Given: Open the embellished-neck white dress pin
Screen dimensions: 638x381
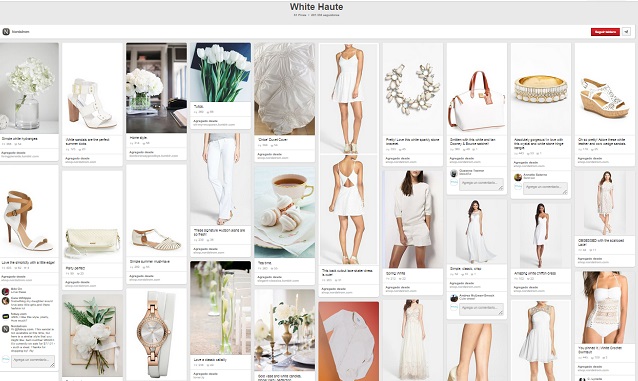Looking at the screenshot, I should (x=541, y=341).
